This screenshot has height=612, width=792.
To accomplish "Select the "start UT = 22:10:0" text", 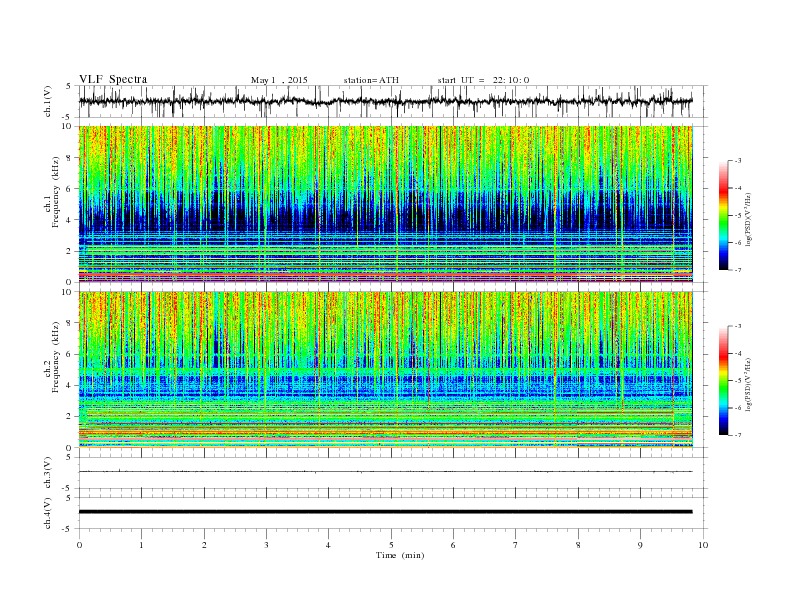I will click(x=483, y=80).
